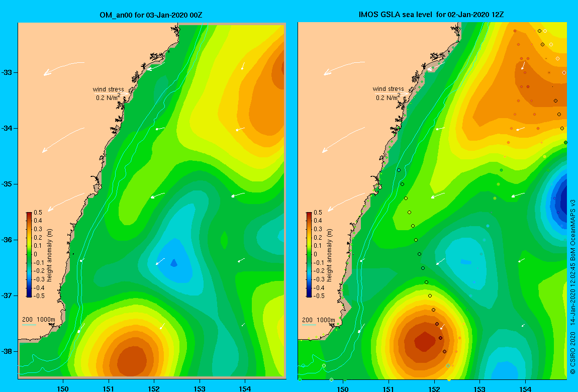Click the '-0.5' legend value in IMOS GSLA map
This screenshot has height=392, width=578.
coord(319,296)
